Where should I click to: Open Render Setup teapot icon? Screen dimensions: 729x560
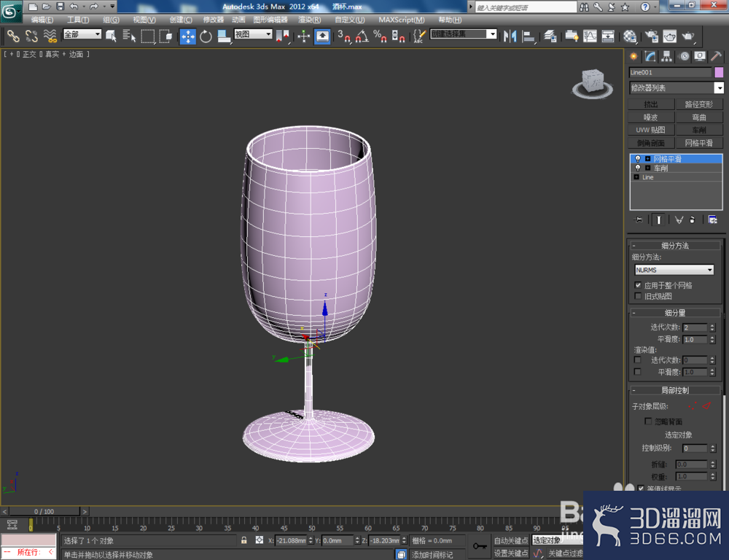tap(651, 36)
